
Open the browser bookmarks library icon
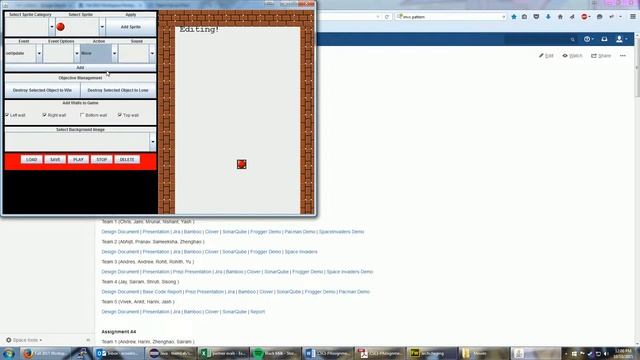coord(524,17)
